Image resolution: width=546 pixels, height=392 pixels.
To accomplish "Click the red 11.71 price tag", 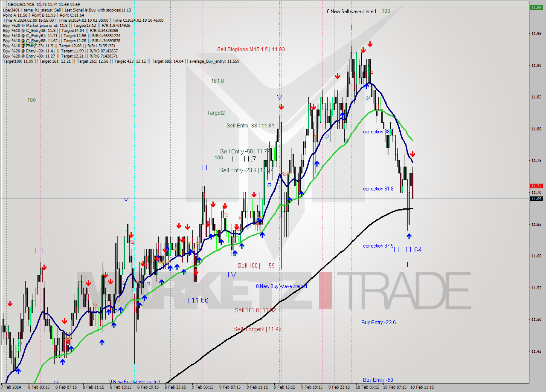I will point(536,186).
